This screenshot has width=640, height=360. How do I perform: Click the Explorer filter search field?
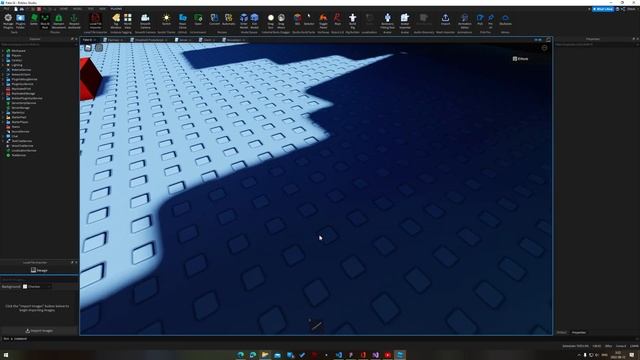pos(39,44)
